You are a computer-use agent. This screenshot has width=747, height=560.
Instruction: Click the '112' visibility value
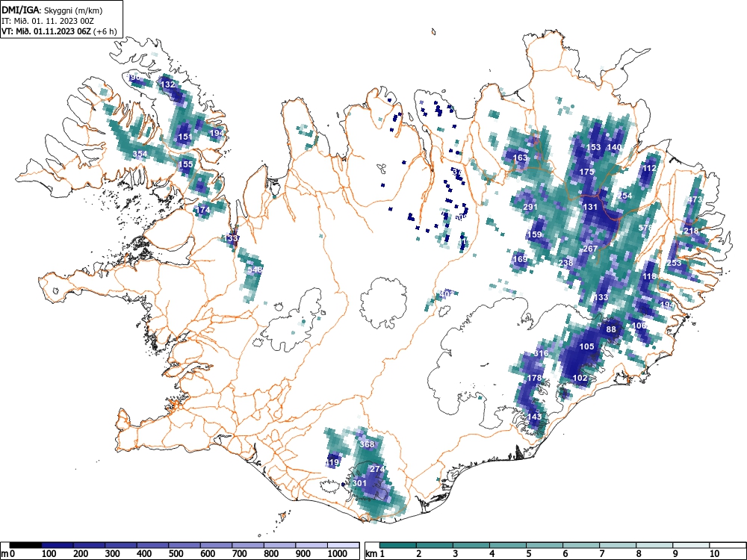click(x=650, y=168)
